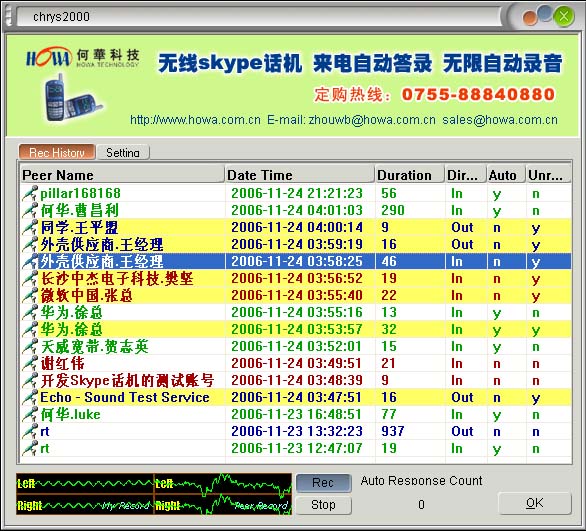The width and height of the screenshot is (586, 531).
Task: Click the HOWA logo in the banner
Action: [49, 58]
